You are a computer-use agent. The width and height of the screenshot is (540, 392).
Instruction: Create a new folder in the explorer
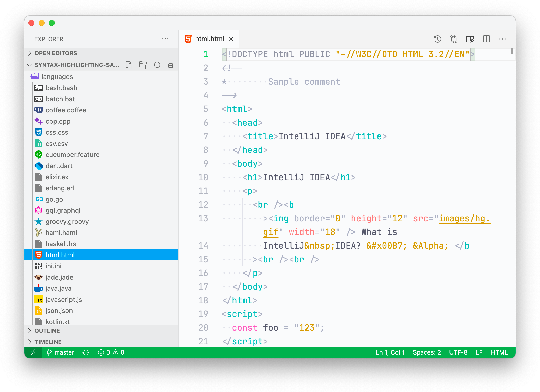pos(143,65)
